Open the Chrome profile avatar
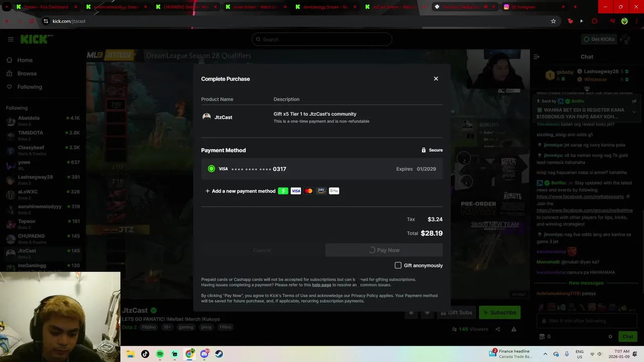 [624, 21]
